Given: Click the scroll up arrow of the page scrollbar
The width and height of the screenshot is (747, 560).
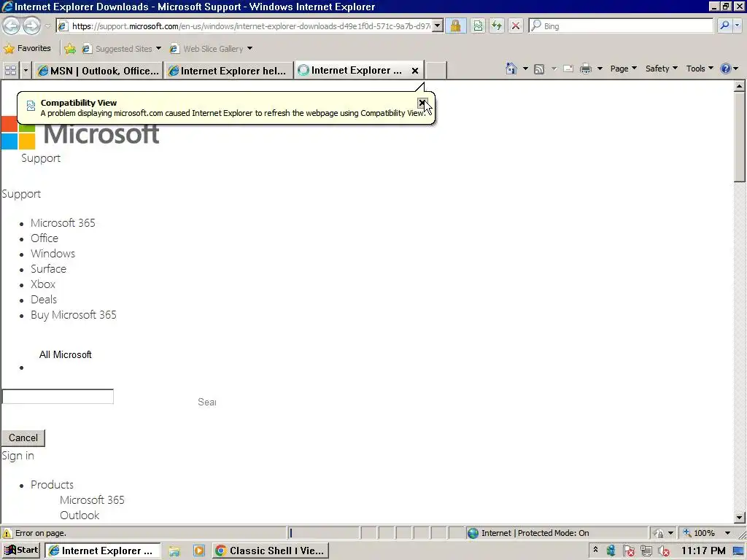Looking at the screenshot, I should [739, 86].
